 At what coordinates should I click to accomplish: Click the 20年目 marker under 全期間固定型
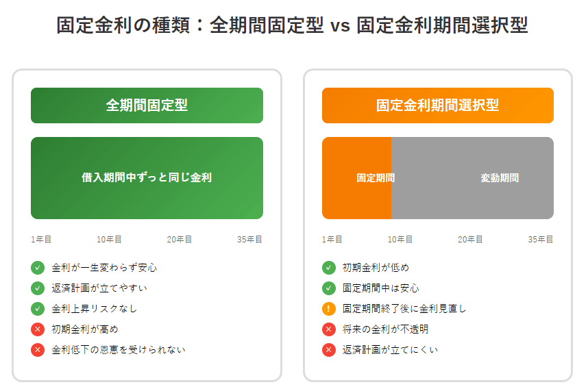[180, 240]
